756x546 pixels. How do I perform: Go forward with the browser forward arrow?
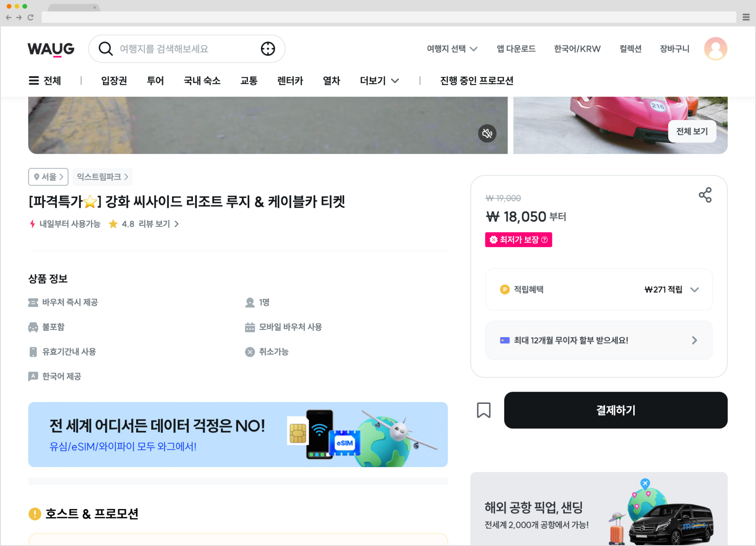[x=19, y=17]
